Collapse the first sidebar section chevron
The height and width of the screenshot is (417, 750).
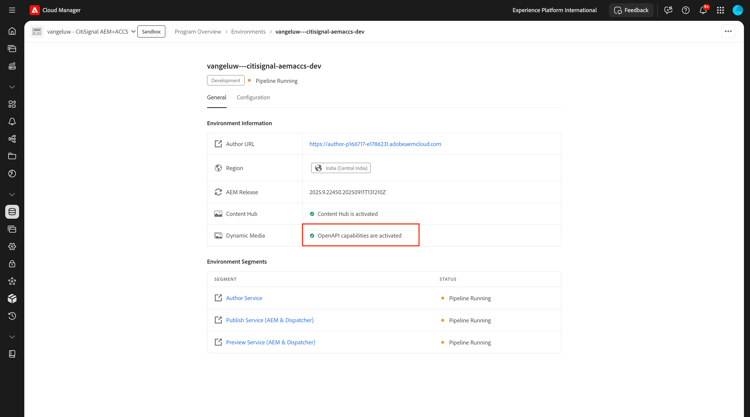point(12,87)
